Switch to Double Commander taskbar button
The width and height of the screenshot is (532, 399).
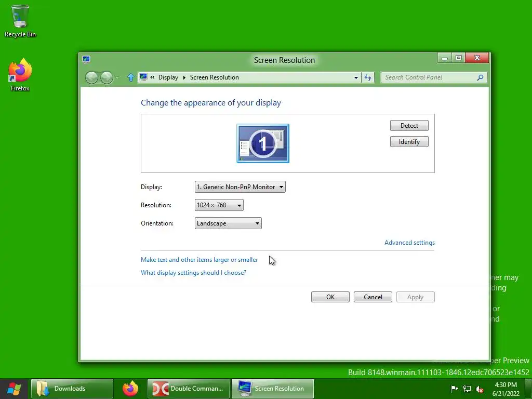coord(189,389)
